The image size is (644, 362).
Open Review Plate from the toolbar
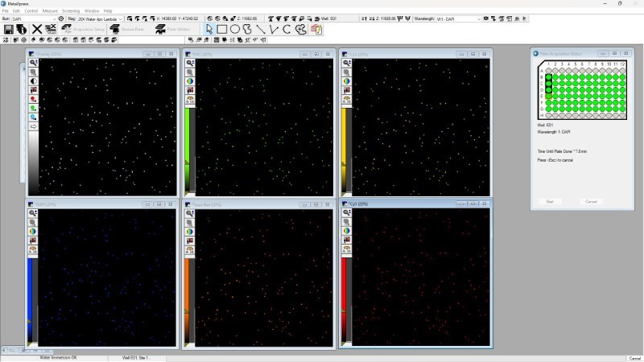pos(127,29)
